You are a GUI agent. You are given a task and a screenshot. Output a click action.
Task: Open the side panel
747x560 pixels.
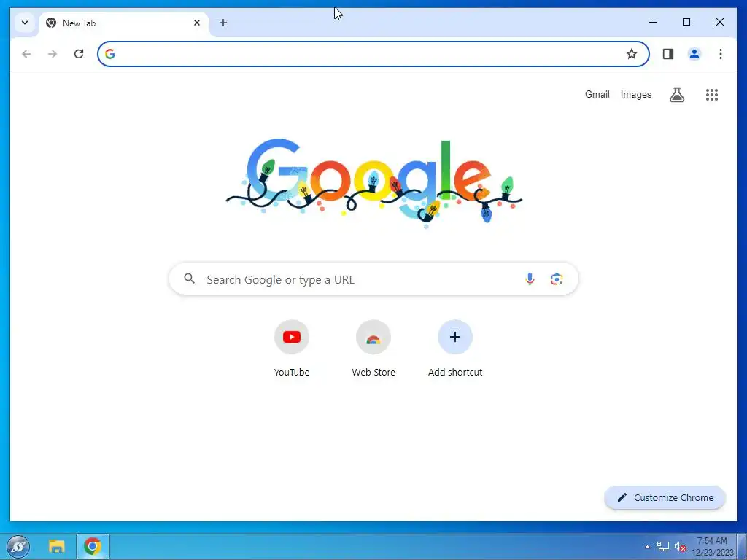pos(668,54)
